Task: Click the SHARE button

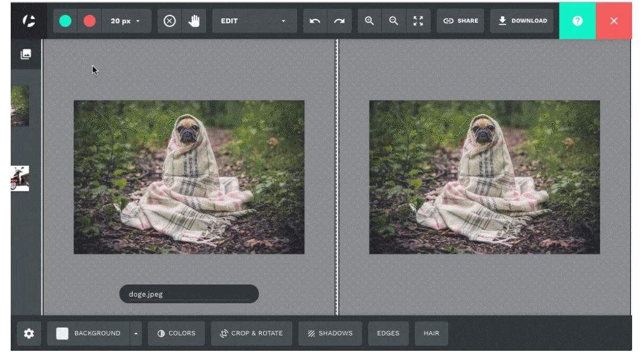Action: pyautogui.click(x=461, y=21)
